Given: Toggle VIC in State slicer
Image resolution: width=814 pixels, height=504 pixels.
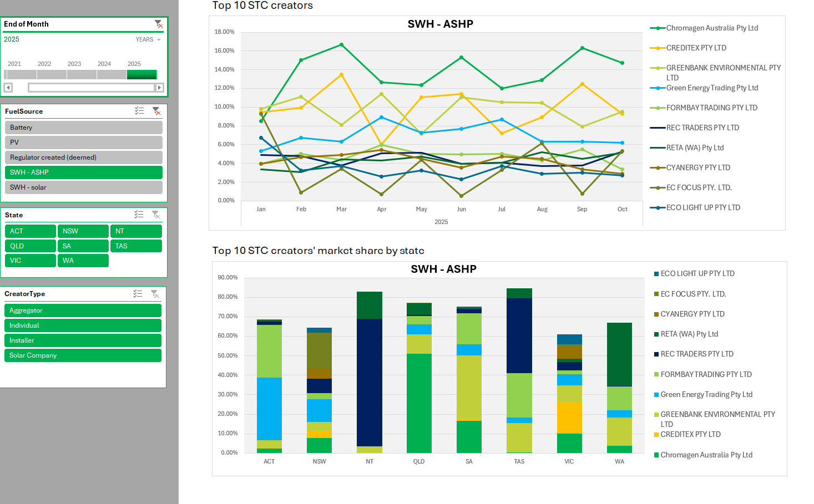Looking at the screenshot, I should coord(31,261).
